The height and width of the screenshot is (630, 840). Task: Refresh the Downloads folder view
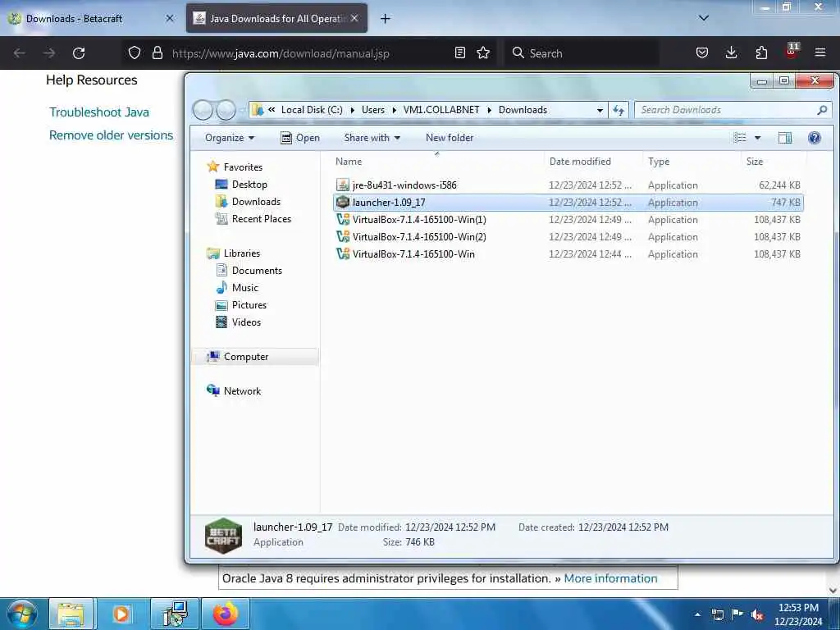click(x=619, y=111)
